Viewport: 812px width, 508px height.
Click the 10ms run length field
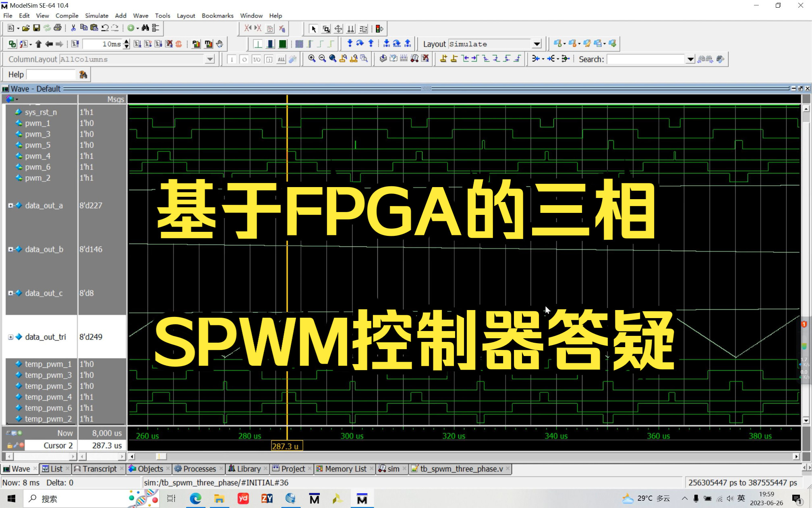tap(102, 44)
